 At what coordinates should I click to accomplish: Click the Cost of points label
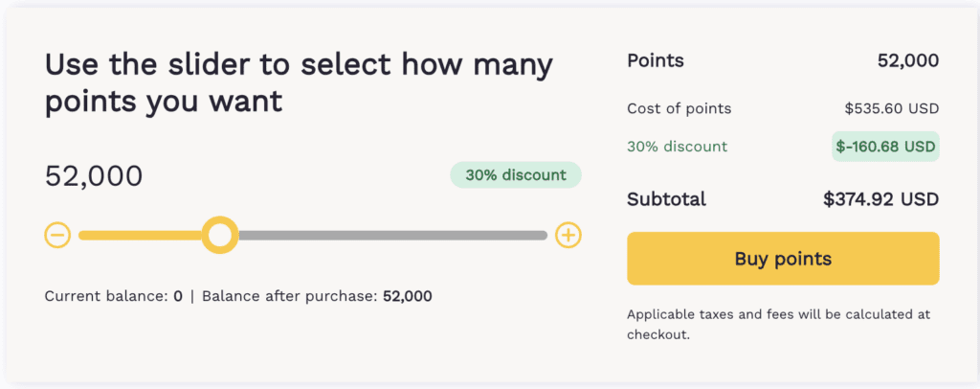pyautogui.click(x=679, y=108)
